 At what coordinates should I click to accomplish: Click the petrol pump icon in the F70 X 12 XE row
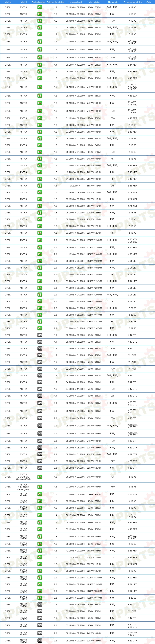point(40,21)
